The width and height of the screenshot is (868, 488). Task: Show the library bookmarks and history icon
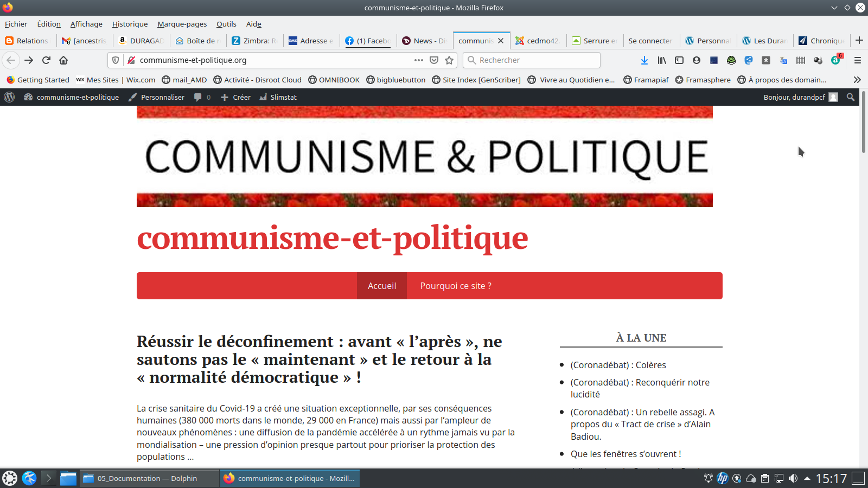662,60
